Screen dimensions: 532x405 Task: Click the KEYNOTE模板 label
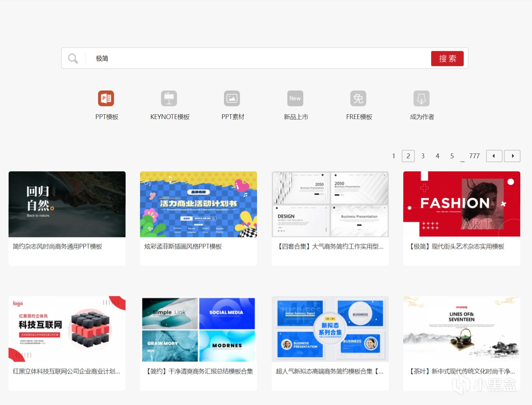170,117
